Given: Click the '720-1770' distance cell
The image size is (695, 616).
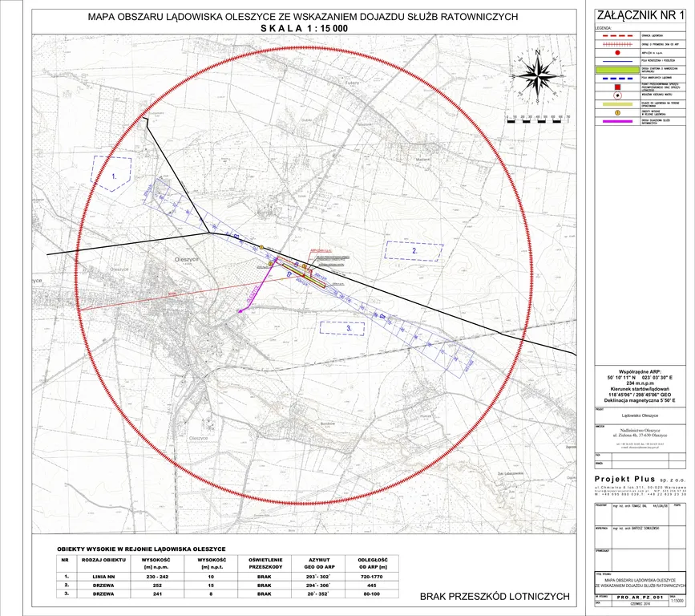Looking at the screenshot, I should 372,577.
